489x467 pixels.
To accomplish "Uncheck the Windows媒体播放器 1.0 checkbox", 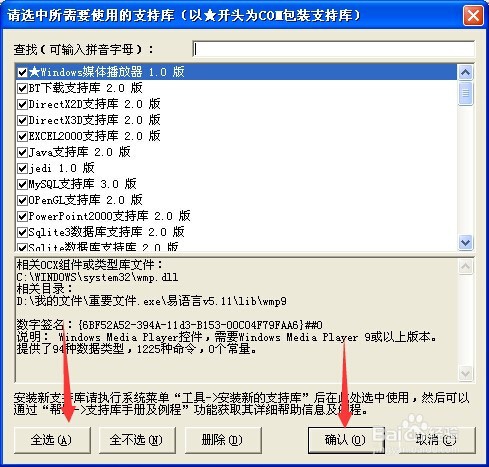I will [x=22, y=72].
